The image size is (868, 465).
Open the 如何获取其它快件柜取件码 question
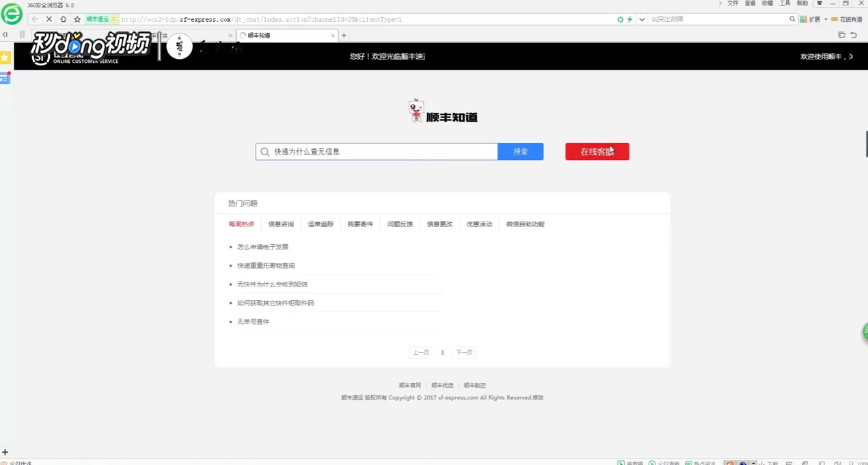coord(275,303)
